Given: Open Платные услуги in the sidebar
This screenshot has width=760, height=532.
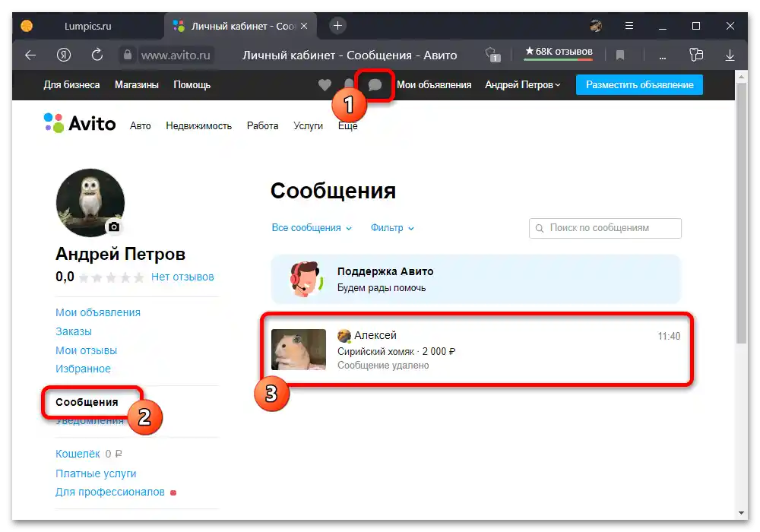Looking at the screenshot, I should tap(96, 473).
